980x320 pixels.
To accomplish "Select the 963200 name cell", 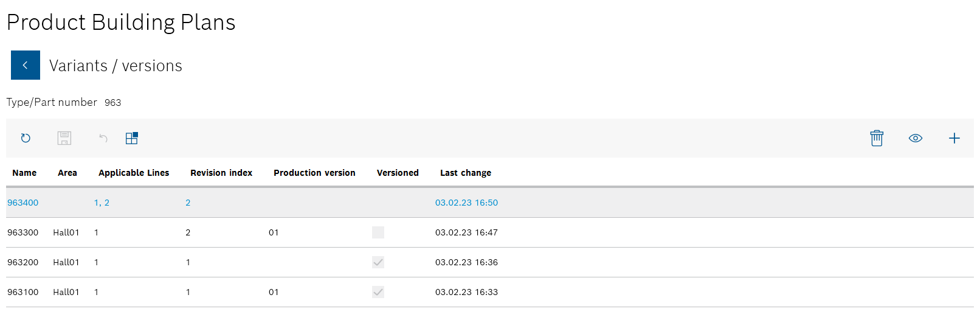I will [x=22, y=262].
